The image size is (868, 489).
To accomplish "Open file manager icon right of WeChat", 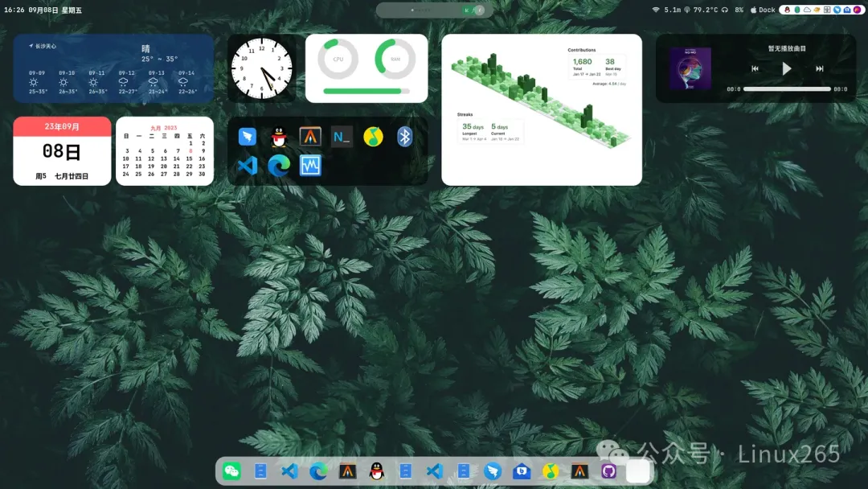I will click(x=260, y=471).
